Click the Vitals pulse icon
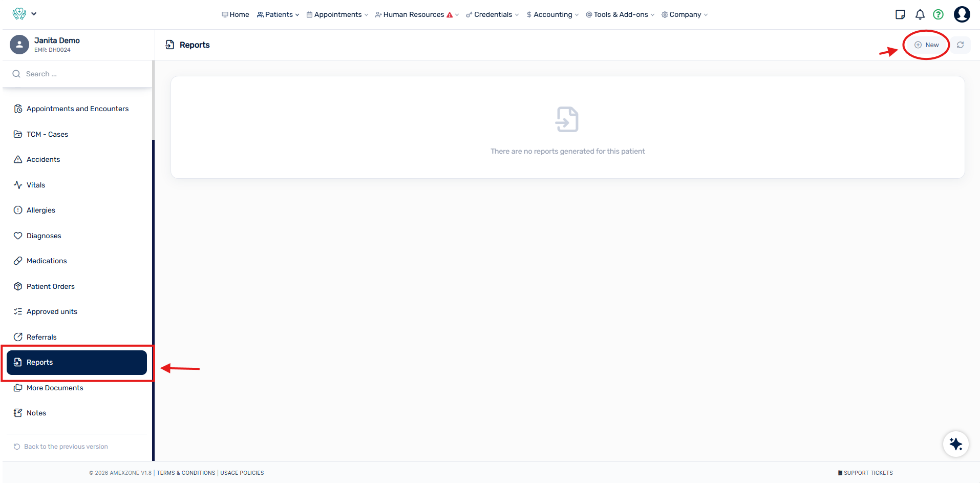The height and width of the screenshot is (483, 980). coord(18,185)
